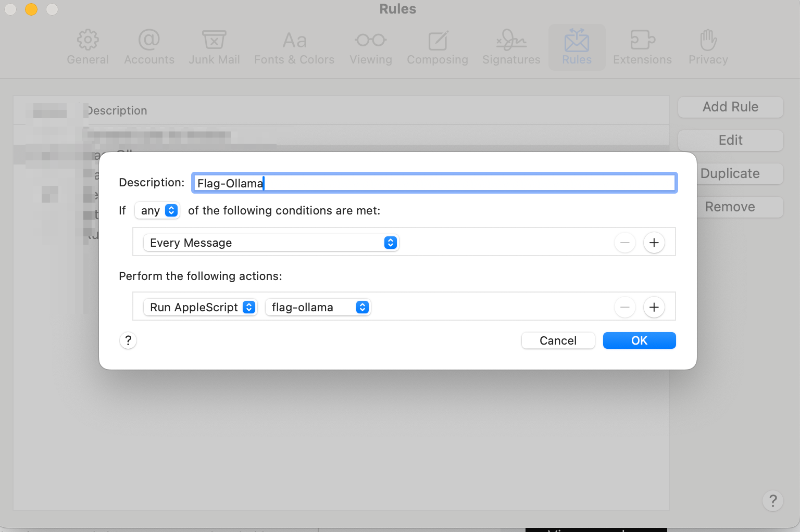800x532 pixels.
Task: Open the Junk Mail settings
Action: (214, 46)
